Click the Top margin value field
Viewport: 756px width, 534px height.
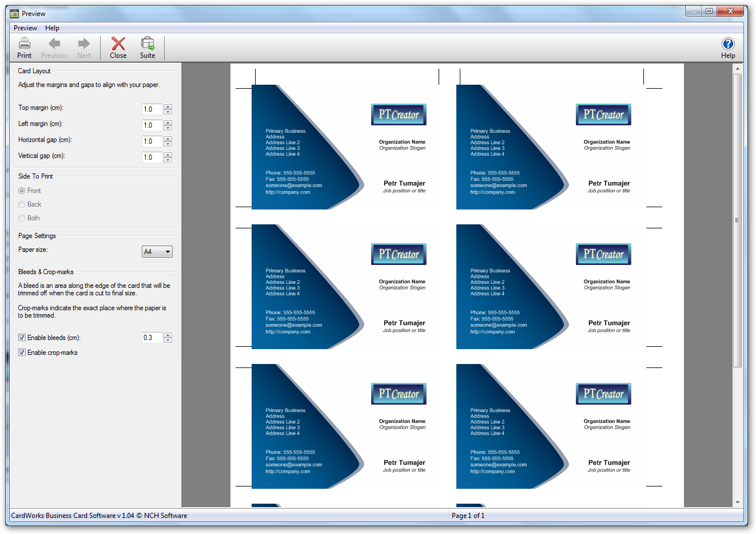(x=152, y=109)
